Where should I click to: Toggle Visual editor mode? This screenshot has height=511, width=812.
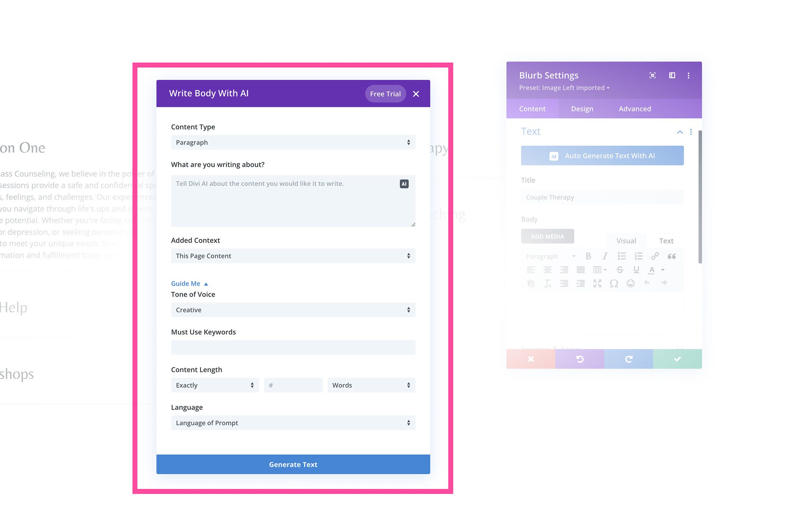(x=625, y=240)
